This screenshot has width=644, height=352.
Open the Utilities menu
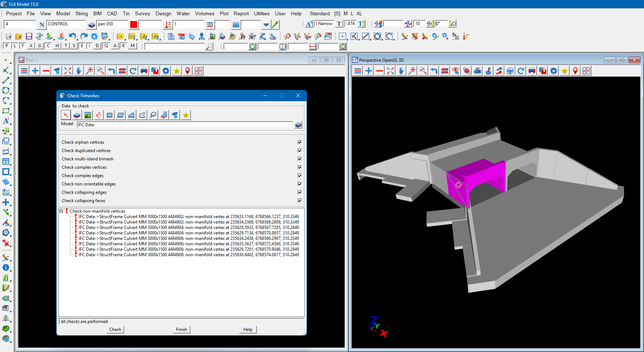(x=261, y=13)
